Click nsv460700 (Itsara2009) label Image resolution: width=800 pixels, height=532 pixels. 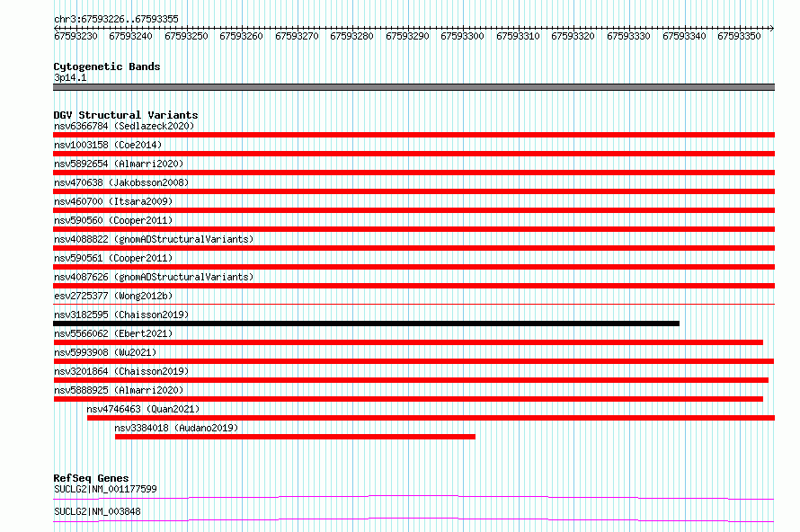pyautogui.click(x=113, y=201)
